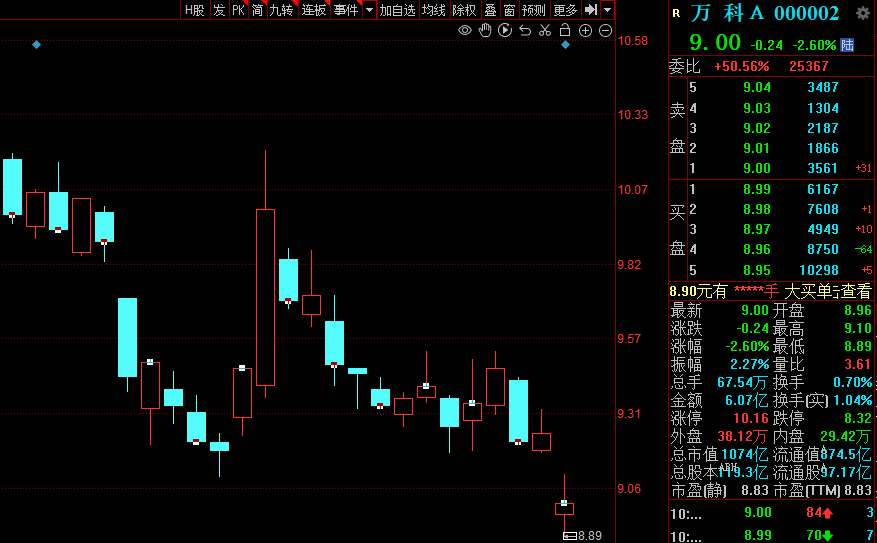Viewport: 877px width, 543px height.
Task: Click the stock name 万科A
Action: [x=727, y=13]
